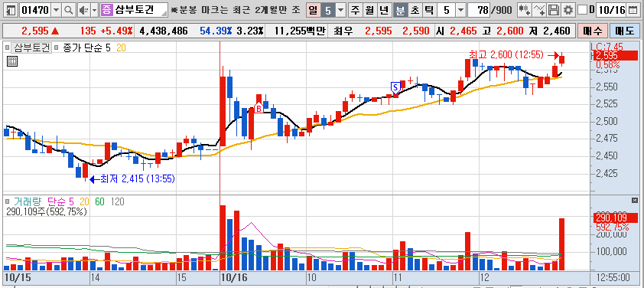Click the 11,255백만 trade amount

300,31
